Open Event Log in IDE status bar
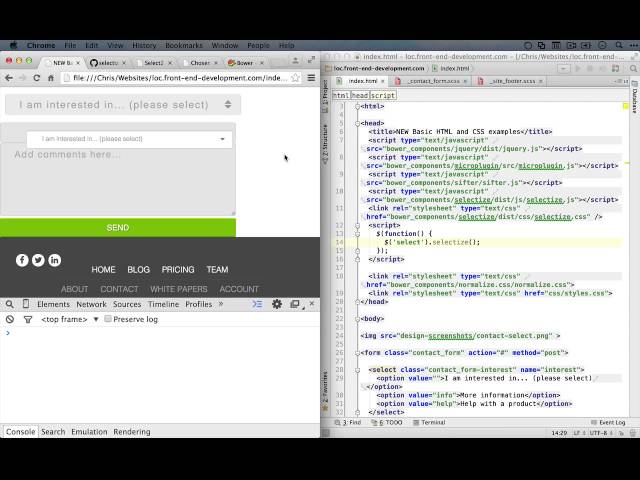The image size is (640, 480). (608, 422)
